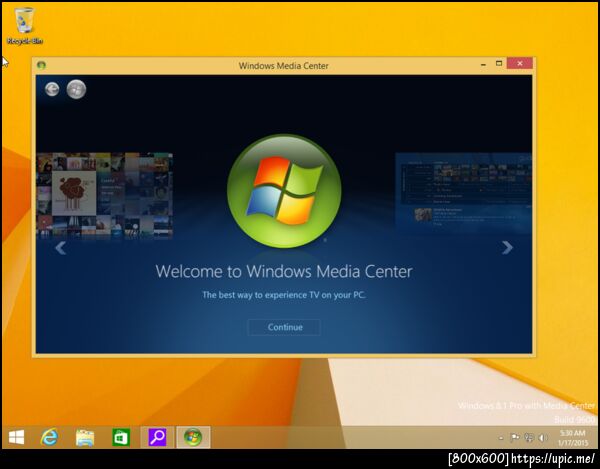This screenshot has width=600, height=469.
Task: Open the Recycle Bin on desktop
Action: 24,26
